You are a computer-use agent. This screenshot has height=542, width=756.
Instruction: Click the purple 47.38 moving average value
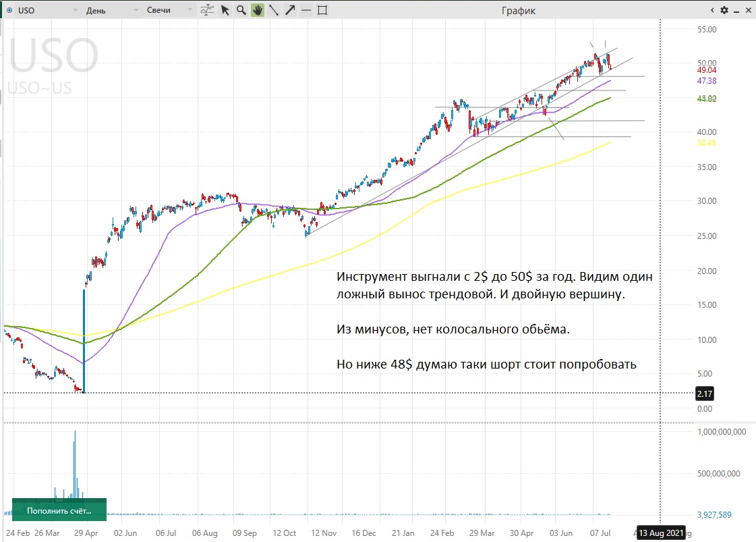706,80
